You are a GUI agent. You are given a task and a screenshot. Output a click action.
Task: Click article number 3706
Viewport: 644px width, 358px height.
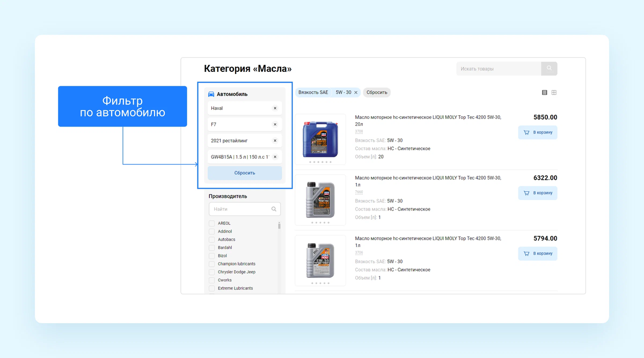tap(359, 252)
